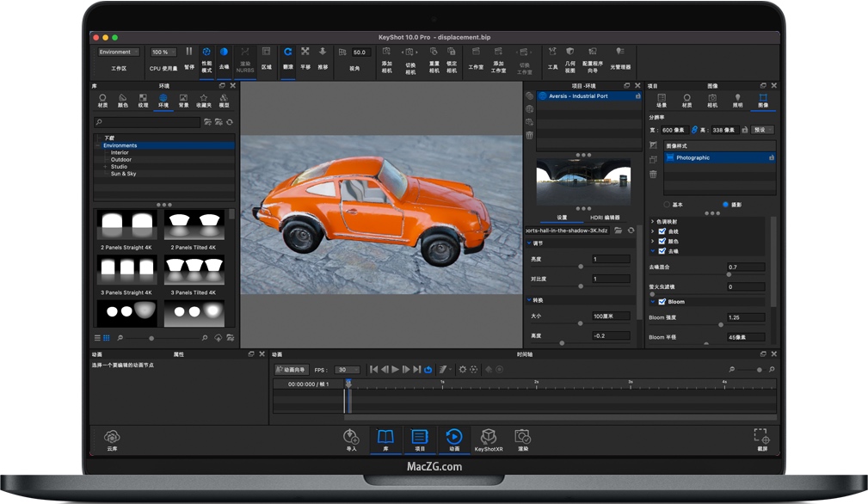
Task: Open KeyShotXR from the bottom toolbar
Action: click(x=489, y=438)
